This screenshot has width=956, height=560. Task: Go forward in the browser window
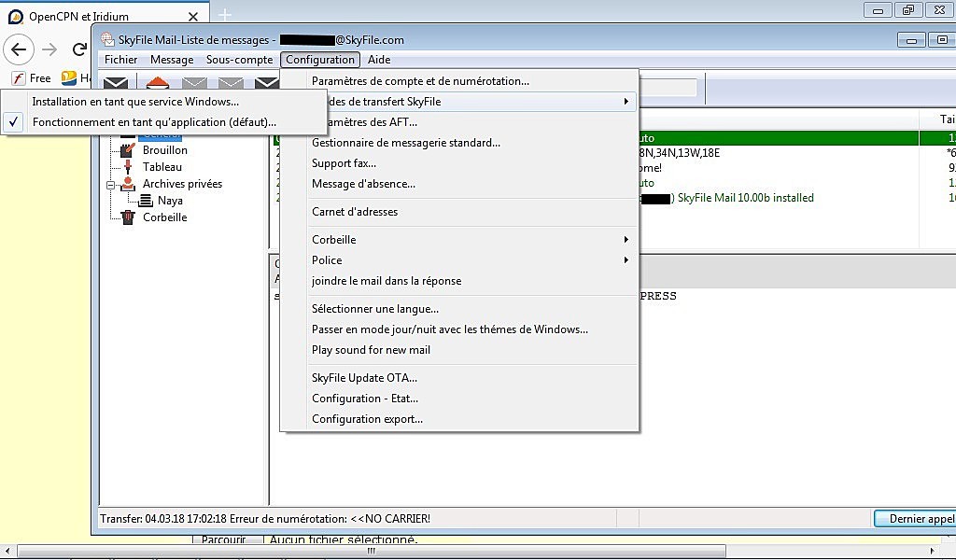50,49
